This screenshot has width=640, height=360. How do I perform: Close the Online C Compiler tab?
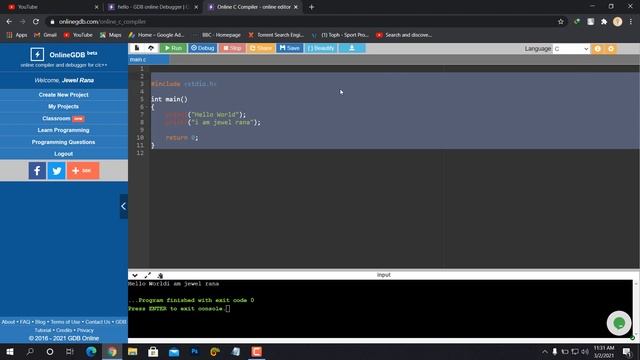tap(296, 7)
